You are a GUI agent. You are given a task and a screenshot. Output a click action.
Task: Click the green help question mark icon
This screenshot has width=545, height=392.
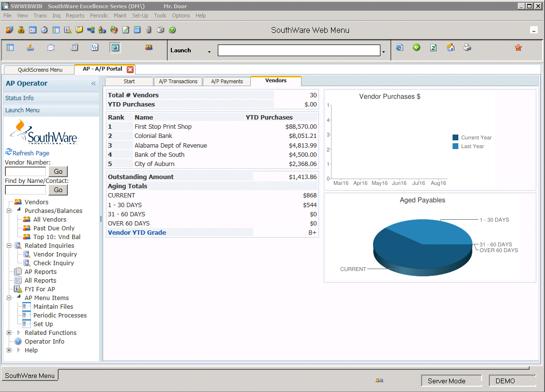pyautogui.click(x=172, y=30)
